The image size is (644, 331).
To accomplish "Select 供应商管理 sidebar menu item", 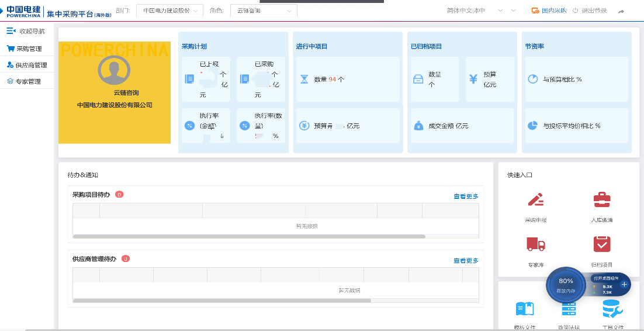I will pos(30,65).
